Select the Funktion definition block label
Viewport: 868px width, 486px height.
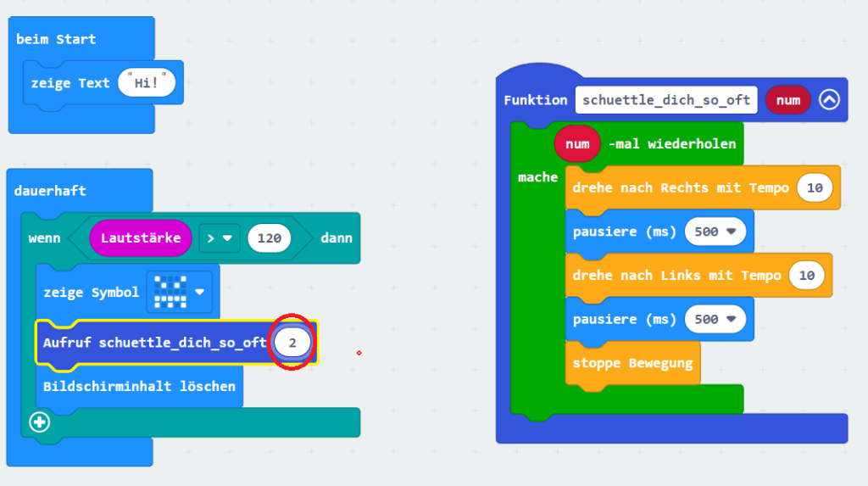(536, 100)
